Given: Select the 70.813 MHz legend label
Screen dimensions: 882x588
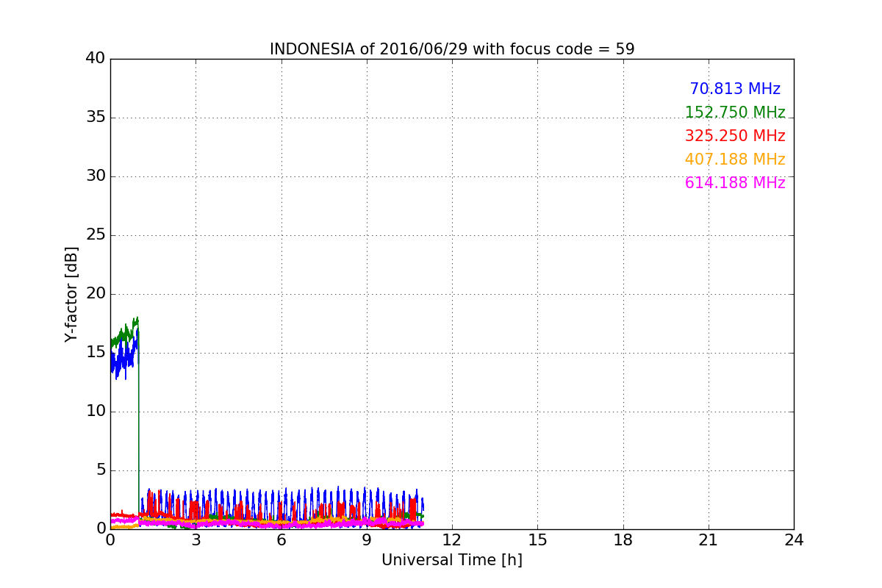Looking at the screenshot, I should [735, 89].
